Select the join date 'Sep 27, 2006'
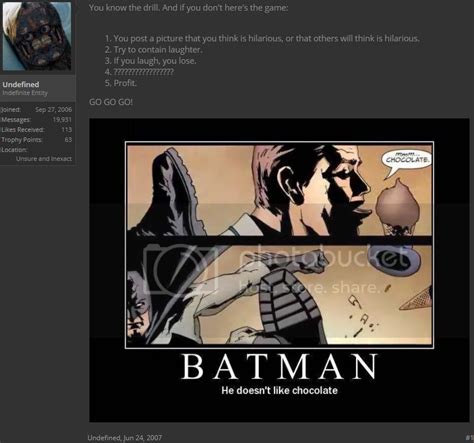474x443 pixels. pos(53,109)
